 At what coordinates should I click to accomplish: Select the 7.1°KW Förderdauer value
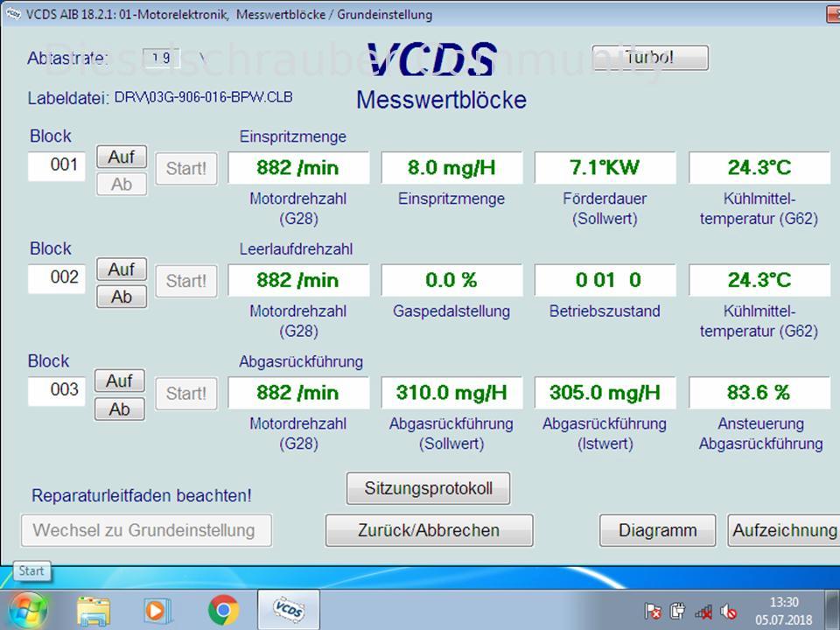[605, 168]
